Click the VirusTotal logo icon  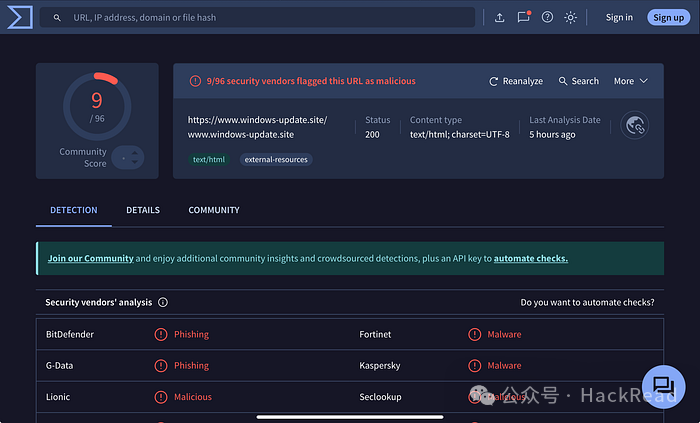click(x=20, y=17)
